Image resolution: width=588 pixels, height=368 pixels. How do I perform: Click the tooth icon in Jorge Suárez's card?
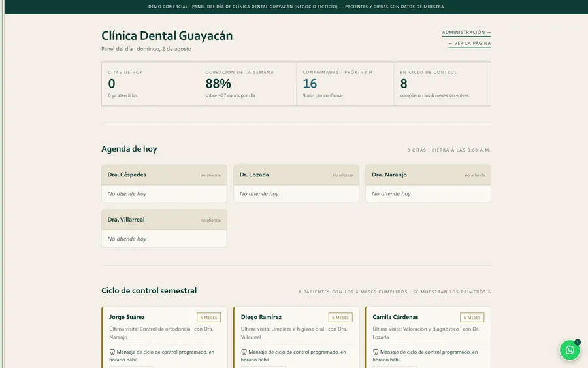tap(112, 352)
